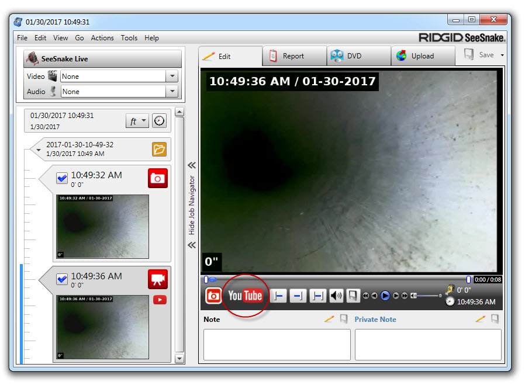The height and width of the screenshot is (392, 532).
Task: Open the session folder icon for 2017-01-30-10-49-32
Action: point(159,149)
